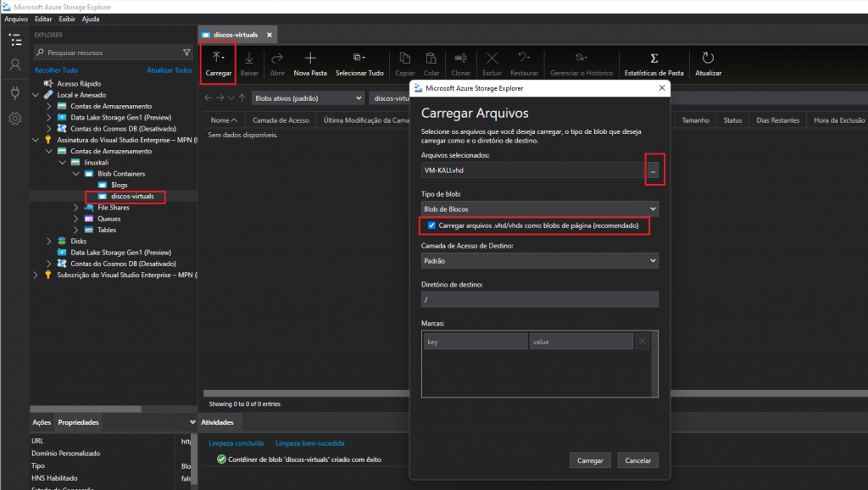The height and width of the screenshot is (490, 868).
Task: Click the Cancelar button in dialog
Action: click(637, 460)
